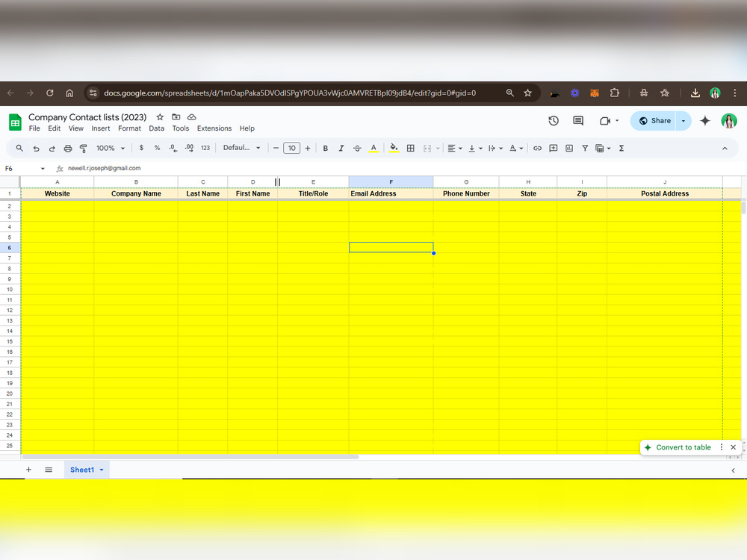Toggle bold formatting
The image size is (747, 560).
pos(326,148)
